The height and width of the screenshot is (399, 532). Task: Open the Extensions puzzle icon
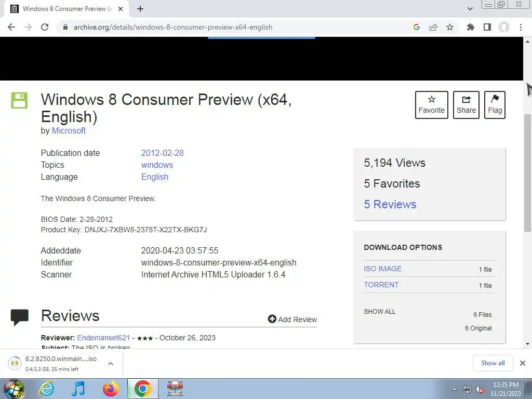pyautogui.click(x=470, y=27)
